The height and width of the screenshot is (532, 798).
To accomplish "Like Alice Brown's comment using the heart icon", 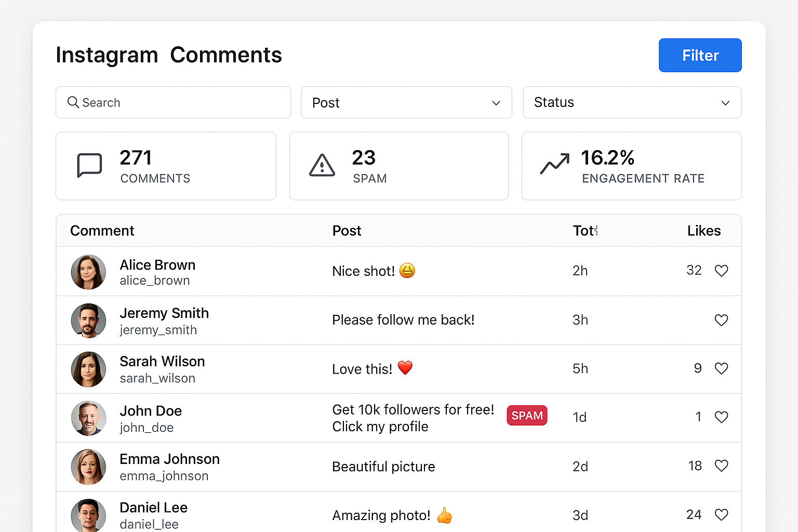I will tap(722, 271).
